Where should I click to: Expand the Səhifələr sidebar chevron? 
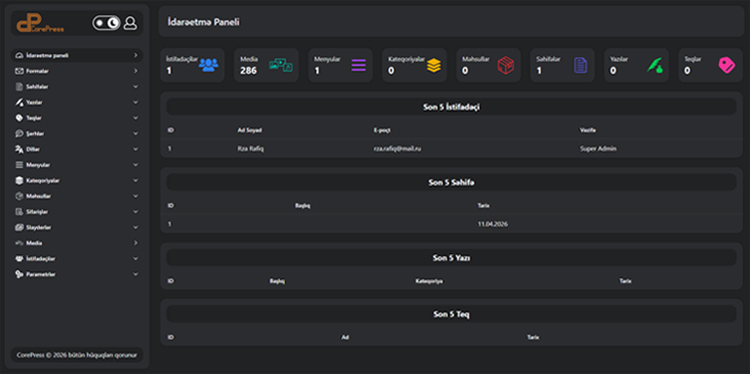coord(135,87)
